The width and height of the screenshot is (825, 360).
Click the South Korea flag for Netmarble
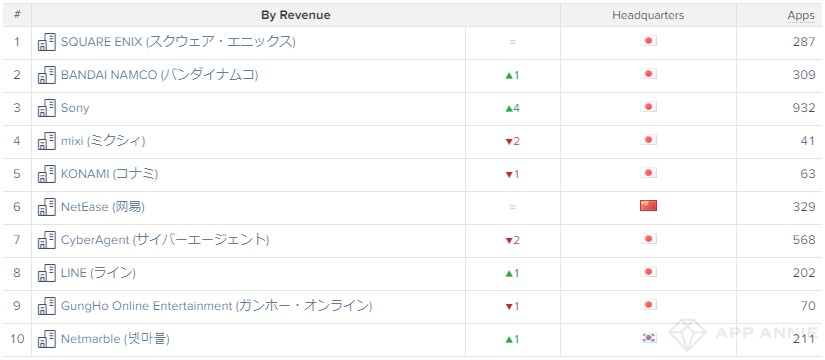pos(648,338)
